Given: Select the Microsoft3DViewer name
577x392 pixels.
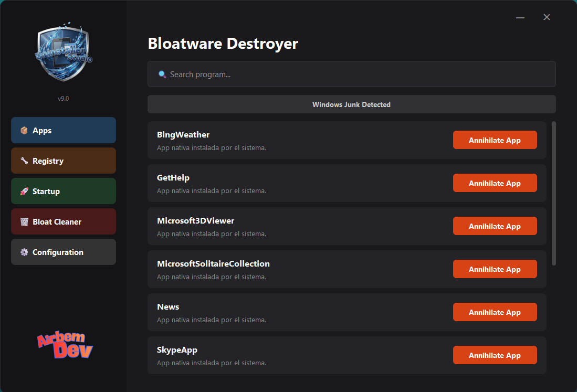Looking at the screenshot, I should pos(195,220).
